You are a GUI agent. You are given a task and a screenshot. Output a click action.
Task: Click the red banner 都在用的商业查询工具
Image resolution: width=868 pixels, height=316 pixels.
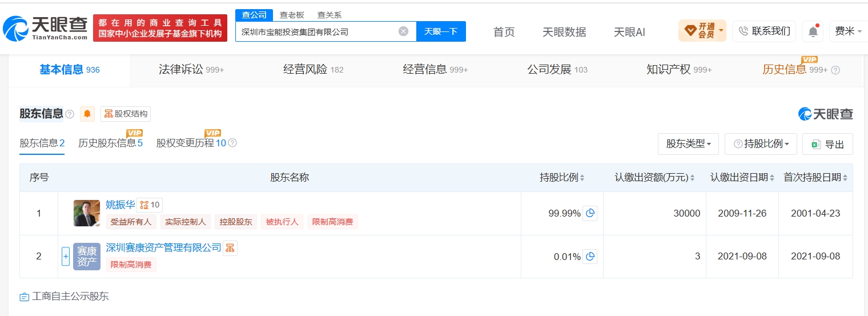[160, 28]
